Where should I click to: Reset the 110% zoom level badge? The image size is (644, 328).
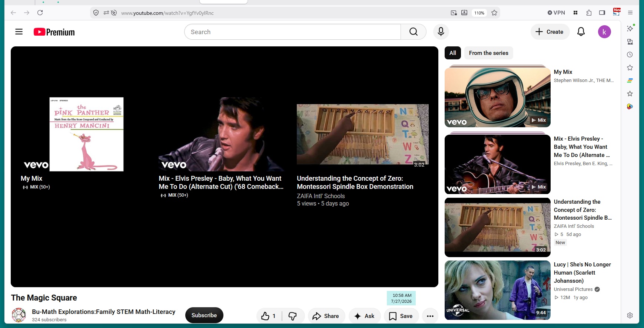tap(479, 13)
